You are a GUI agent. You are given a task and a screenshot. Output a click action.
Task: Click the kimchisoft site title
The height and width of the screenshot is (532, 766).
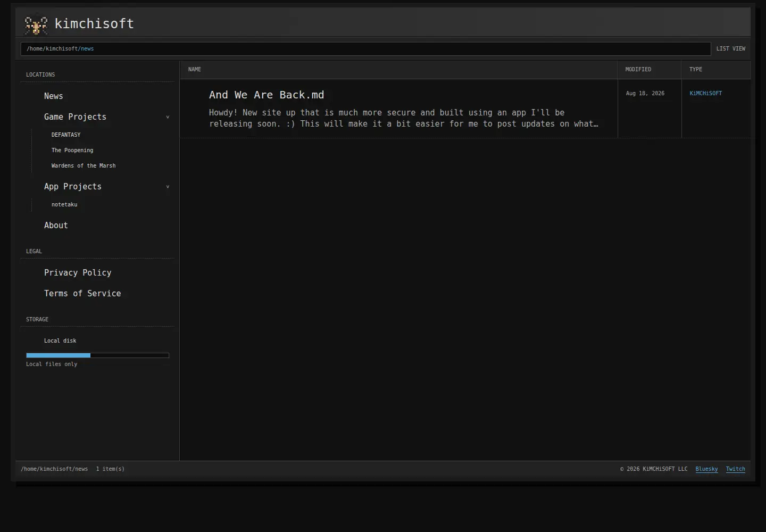coord(94,24)
